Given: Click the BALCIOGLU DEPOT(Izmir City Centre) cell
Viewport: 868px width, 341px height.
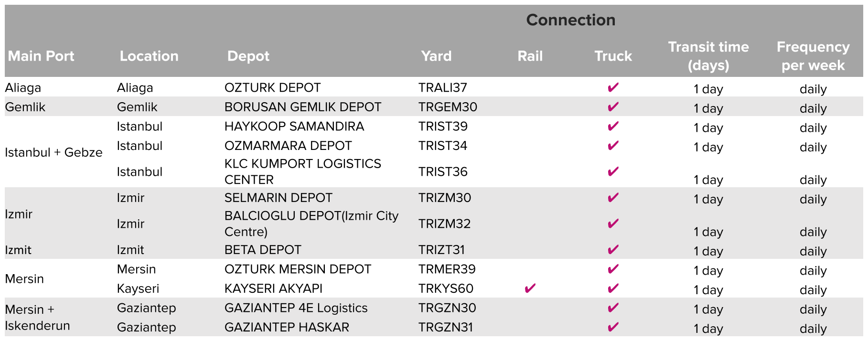Looking at the screenshot, I should click(x=311, y=224).
